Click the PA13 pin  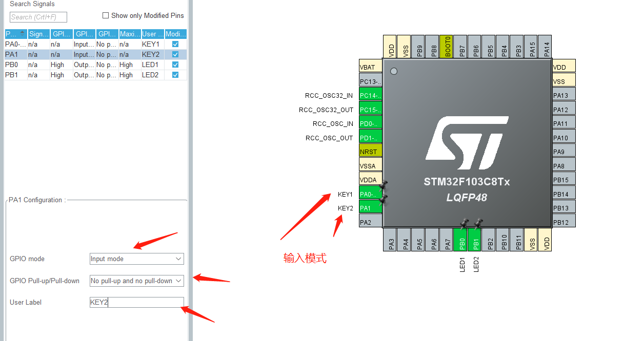[x=564, y=95]
